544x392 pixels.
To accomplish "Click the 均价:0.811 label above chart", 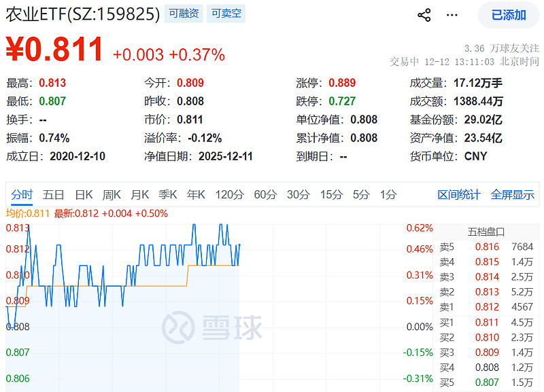I will [x=28, y=213].
